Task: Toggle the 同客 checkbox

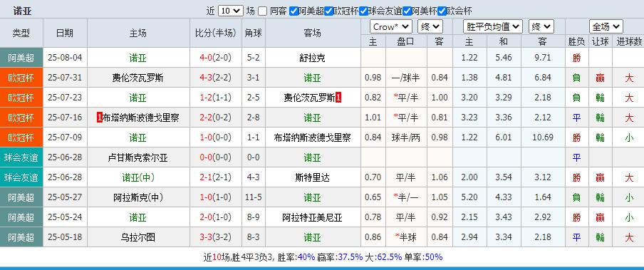Action: [x=262, y=11]
